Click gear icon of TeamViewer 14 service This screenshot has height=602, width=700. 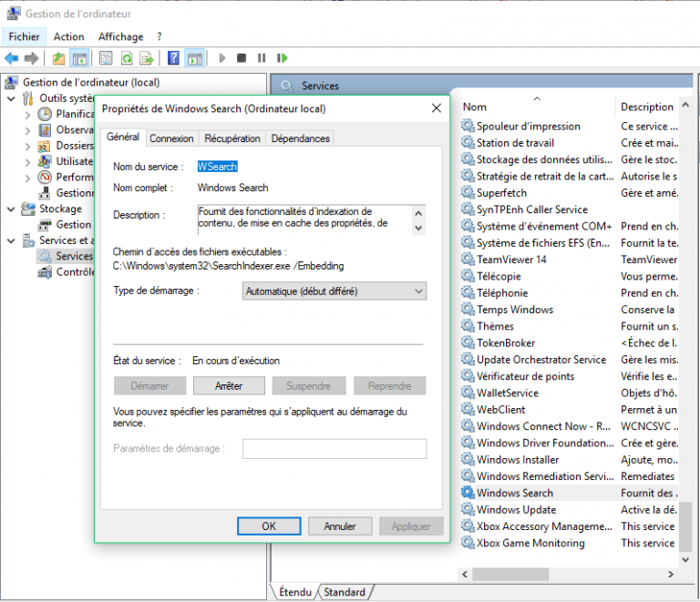pos(468,259)
